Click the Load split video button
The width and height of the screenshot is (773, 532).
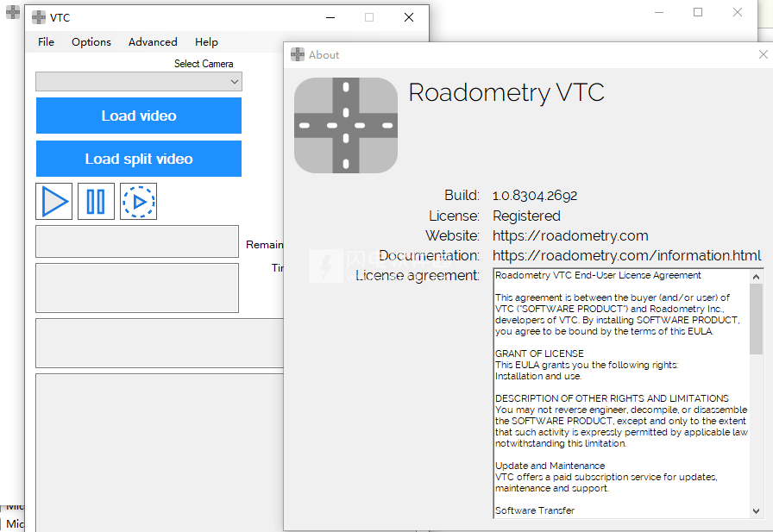coord(139,159)
